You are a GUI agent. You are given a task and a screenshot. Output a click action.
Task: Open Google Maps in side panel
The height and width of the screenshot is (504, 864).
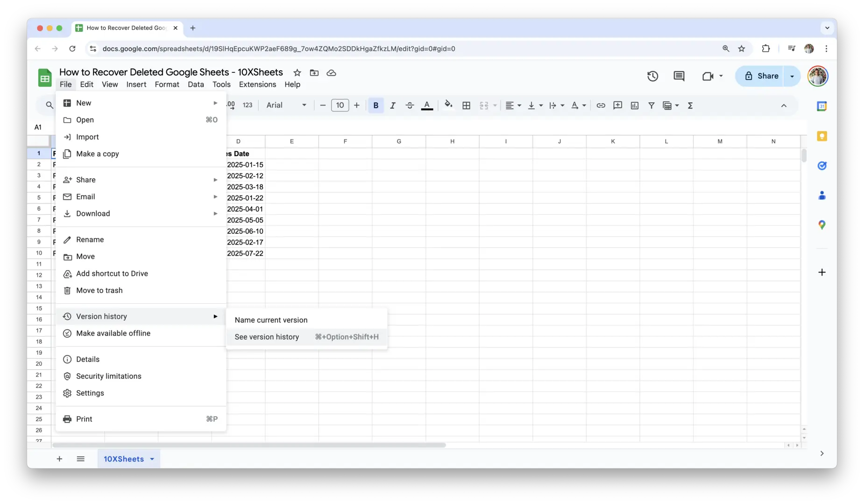tap(822, 225)
